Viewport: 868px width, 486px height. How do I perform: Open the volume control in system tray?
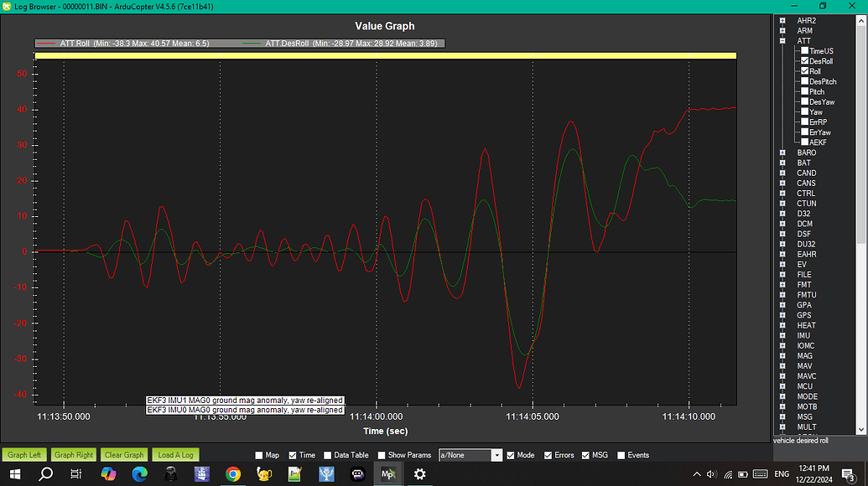click(710, 473)
